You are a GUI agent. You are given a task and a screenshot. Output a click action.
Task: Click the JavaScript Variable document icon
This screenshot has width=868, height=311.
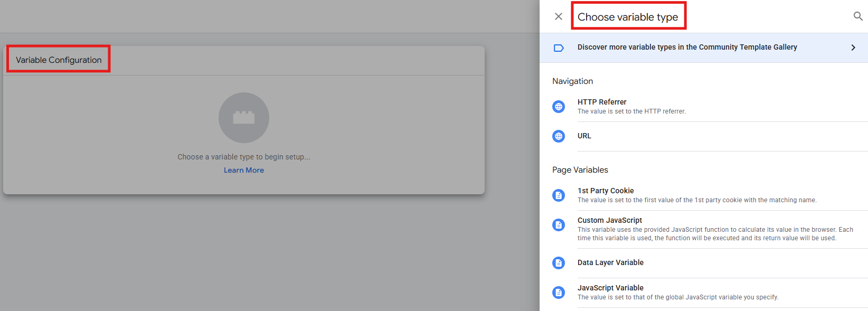pos(559,293)
